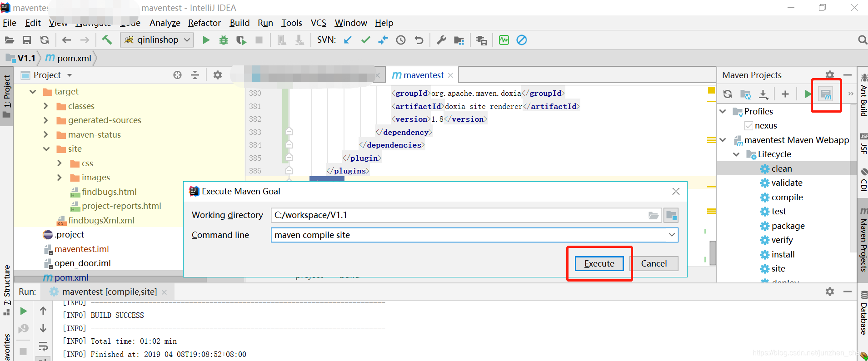Open the qinlinshop run configuration dropdown
Image resolution: width=868 pixels, height=361 pixels.
coord(187,40)
